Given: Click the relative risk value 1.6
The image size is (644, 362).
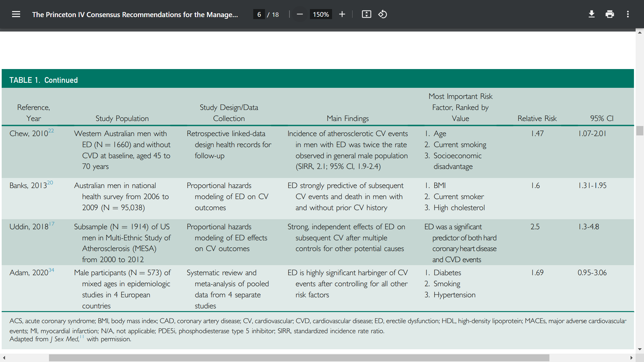Looking at the screenshot, I should 536,185.
